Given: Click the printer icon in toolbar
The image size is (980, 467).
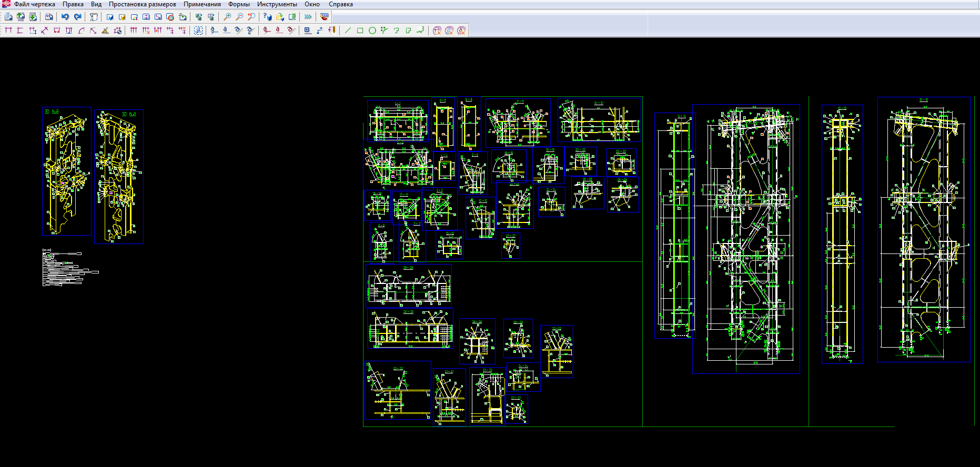Looking at the screenshot, I should [49, 17].
